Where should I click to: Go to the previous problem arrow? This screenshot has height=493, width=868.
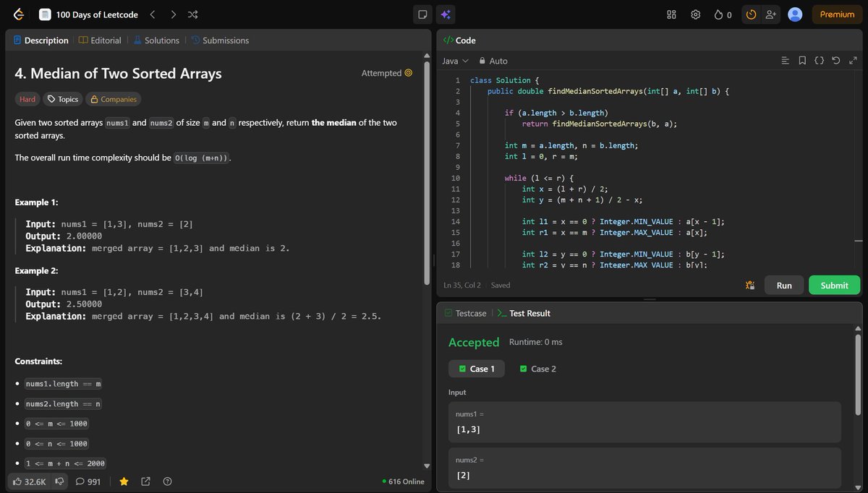(x=152, y=14)
